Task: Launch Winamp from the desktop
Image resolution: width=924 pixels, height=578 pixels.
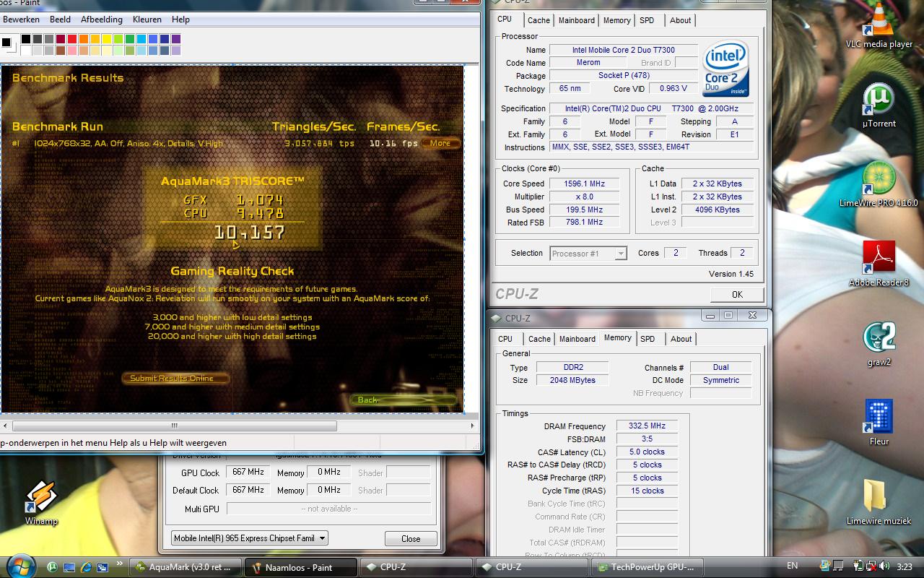Action: 41,503
